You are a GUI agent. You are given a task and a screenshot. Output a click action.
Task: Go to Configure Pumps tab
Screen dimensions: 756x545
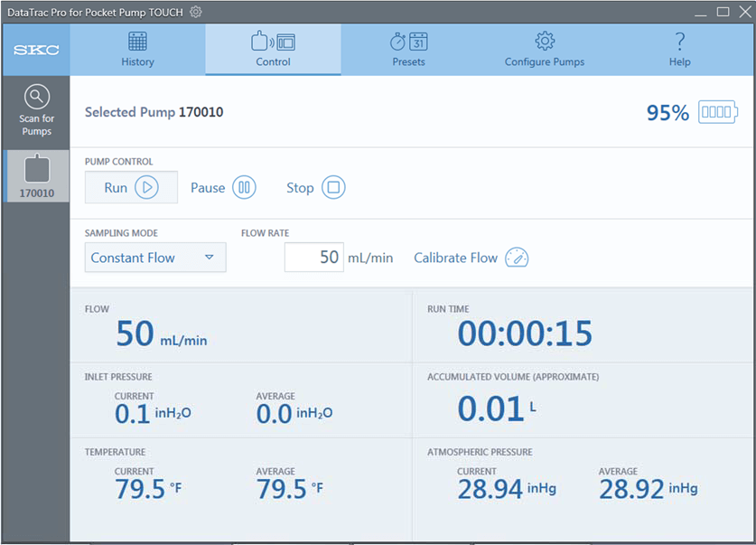tap(545, 50)
